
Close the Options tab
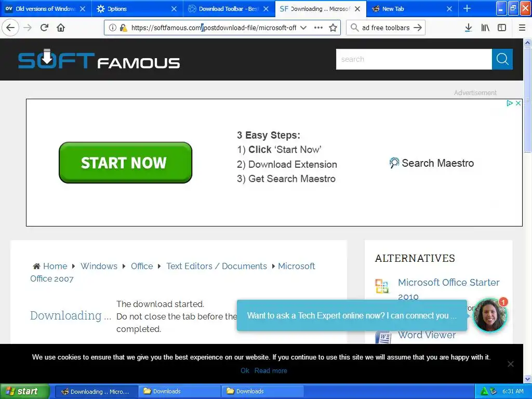point(174,9)
